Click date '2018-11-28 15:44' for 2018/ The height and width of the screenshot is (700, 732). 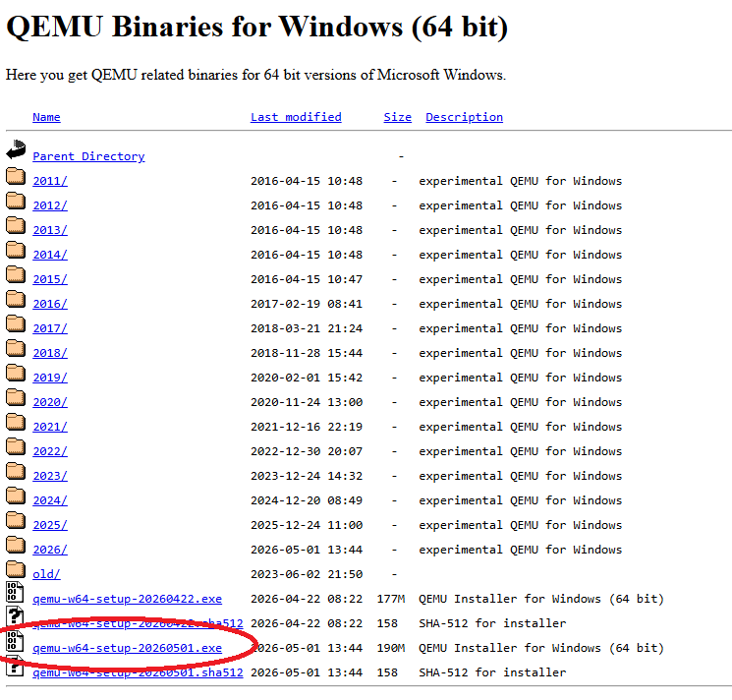[307, 353]
